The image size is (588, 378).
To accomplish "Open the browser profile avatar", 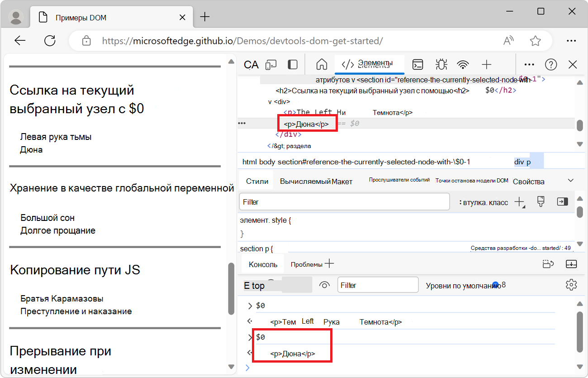I will [x=16, y=17].
